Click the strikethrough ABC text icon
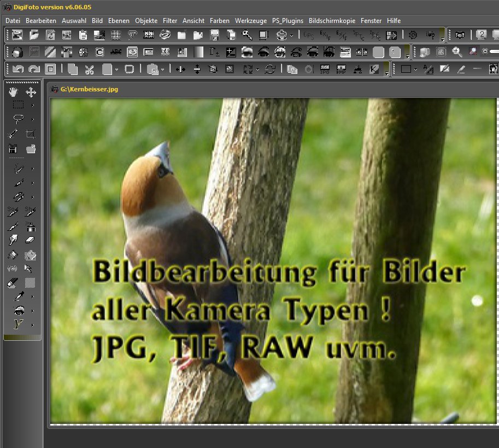 (x=115, y=52)
